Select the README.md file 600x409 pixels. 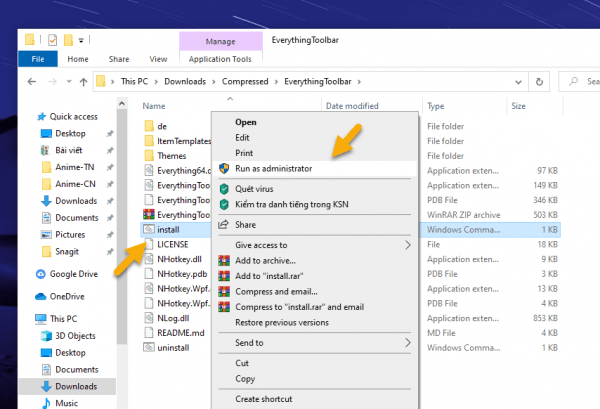point(181,333)
